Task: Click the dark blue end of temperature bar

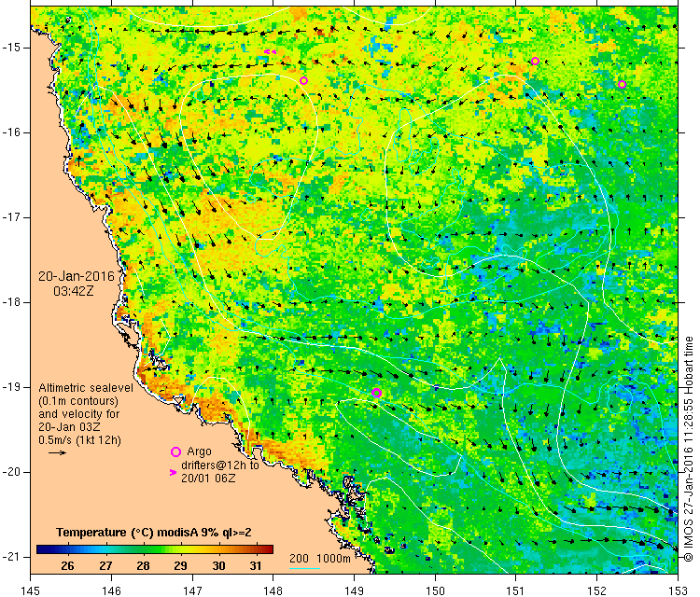Action: coord(41,549)
